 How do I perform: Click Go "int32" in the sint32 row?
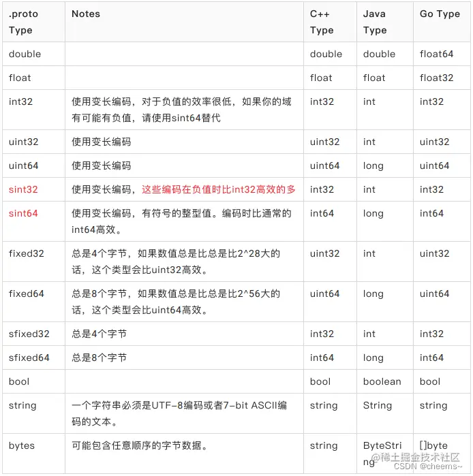click(x=431, y=189)
